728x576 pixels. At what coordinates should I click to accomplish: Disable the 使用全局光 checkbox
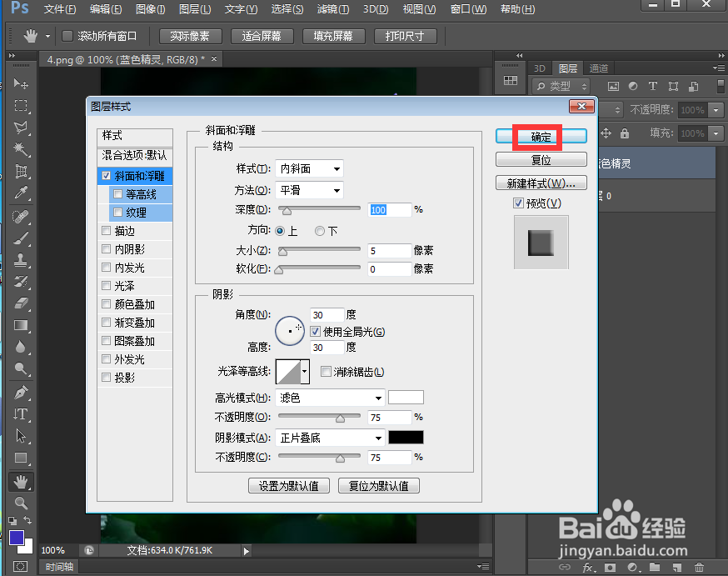(315, 332)
